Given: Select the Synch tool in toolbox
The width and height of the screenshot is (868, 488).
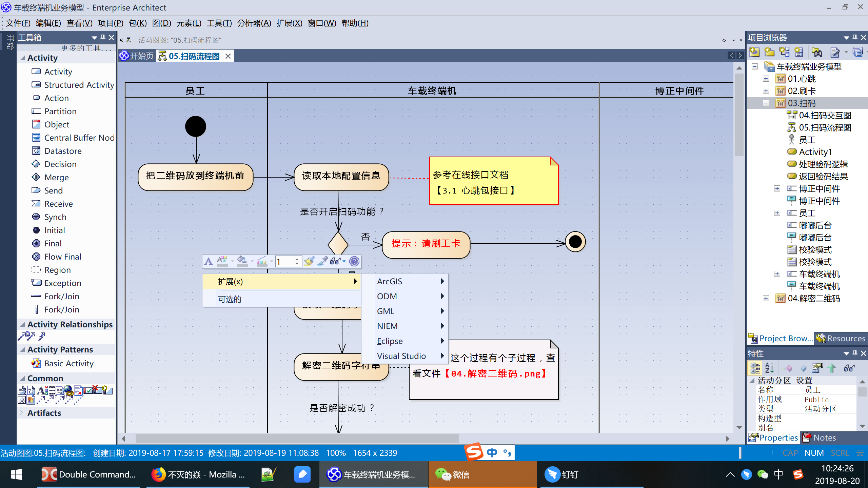Looking at the screenshot, I should (x=55, y=217).
